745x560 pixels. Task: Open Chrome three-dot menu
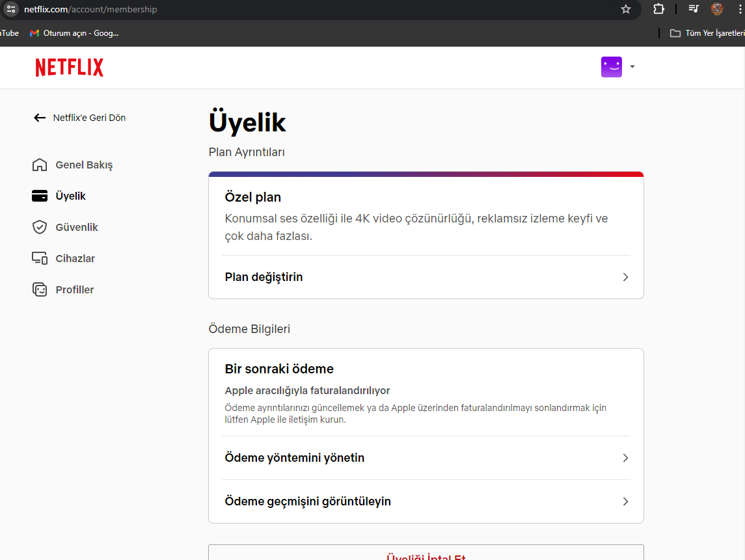(740, 9)
